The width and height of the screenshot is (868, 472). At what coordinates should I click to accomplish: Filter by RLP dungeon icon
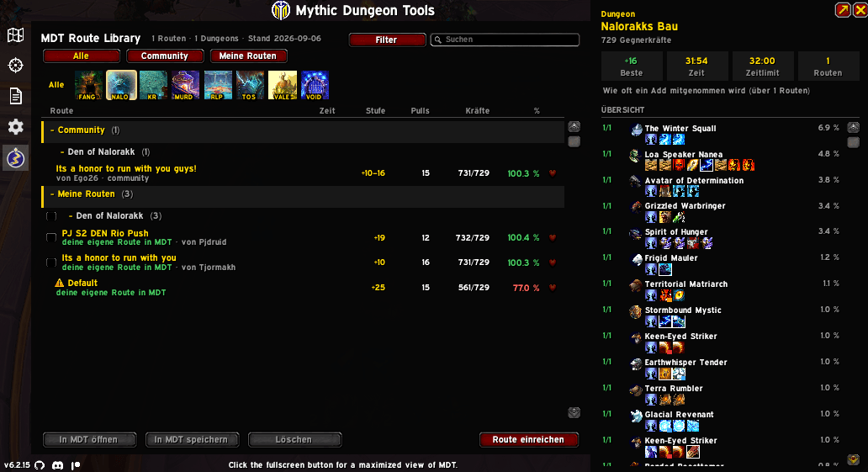218,85
